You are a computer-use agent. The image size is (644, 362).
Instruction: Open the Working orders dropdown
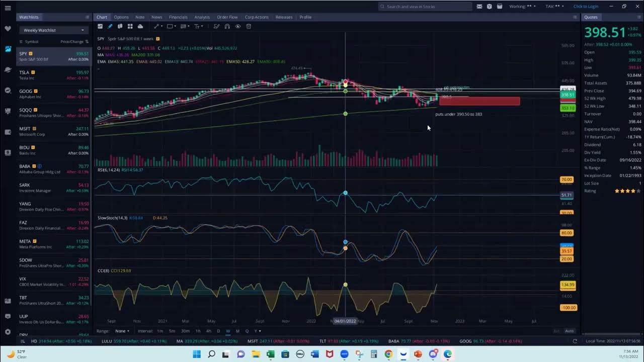(x=523, y=7)
